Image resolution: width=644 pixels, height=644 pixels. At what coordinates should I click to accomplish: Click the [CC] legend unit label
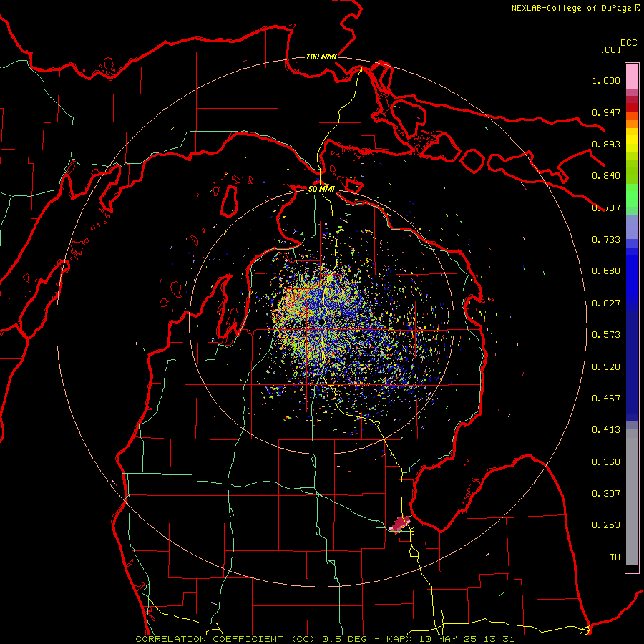tap(610, 49)
